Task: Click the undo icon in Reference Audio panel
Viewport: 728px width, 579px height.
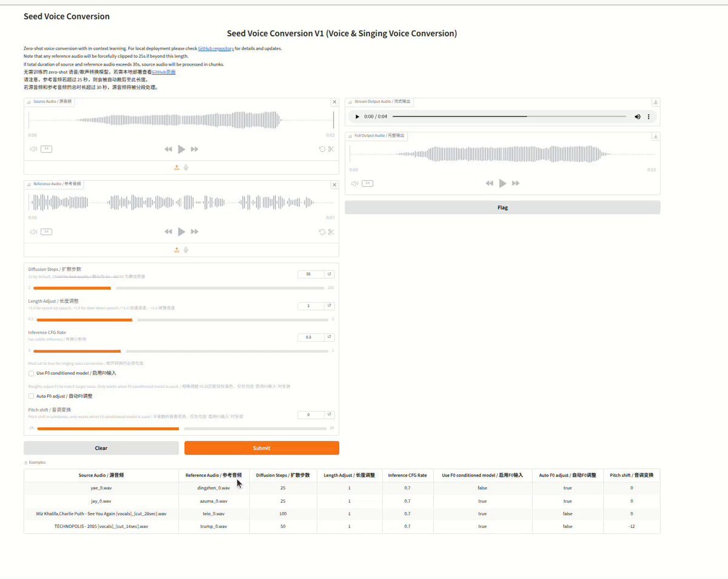Action: [x=322, y=231]
